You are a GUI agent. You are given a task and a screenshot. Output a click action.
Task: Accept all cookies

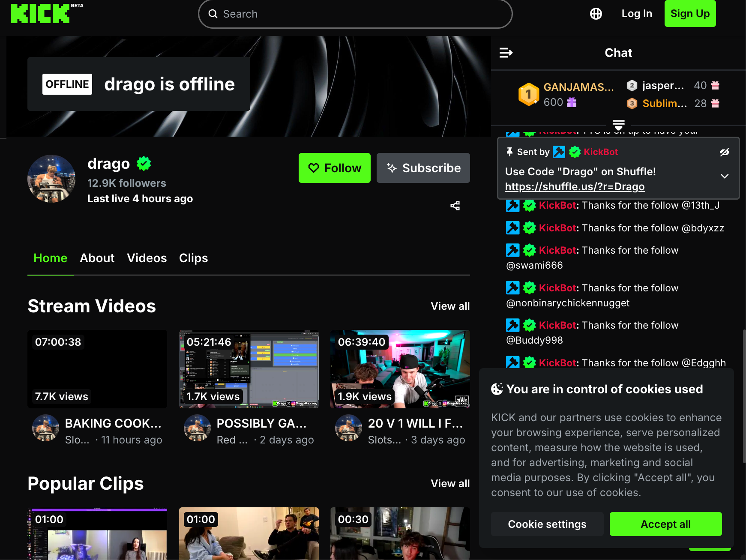click(x=665, y=524)
